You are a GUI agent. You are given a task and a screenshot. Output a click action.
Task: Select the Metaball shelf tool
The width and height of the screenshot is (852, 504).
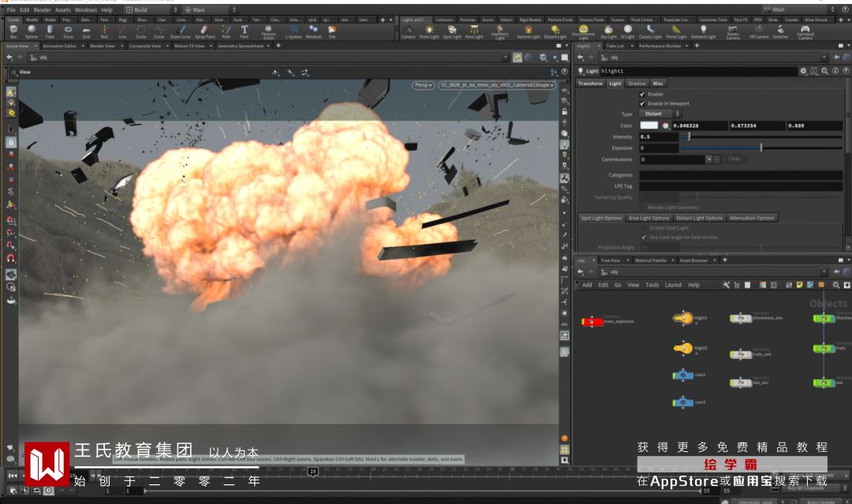coord(313,32)
